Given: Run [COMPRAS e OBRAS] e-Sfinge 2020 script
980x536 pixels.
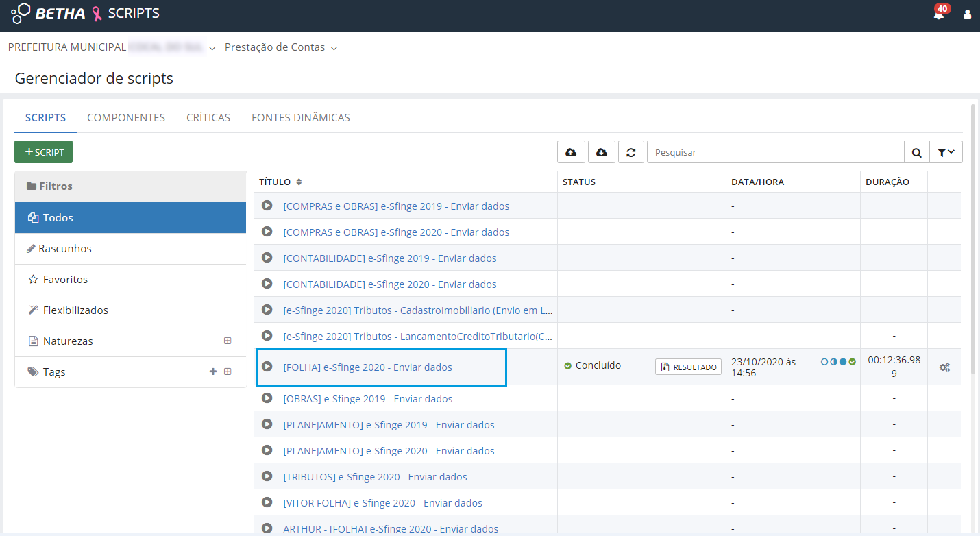Looking at the screenshot, I should click(x=267, y=232).
